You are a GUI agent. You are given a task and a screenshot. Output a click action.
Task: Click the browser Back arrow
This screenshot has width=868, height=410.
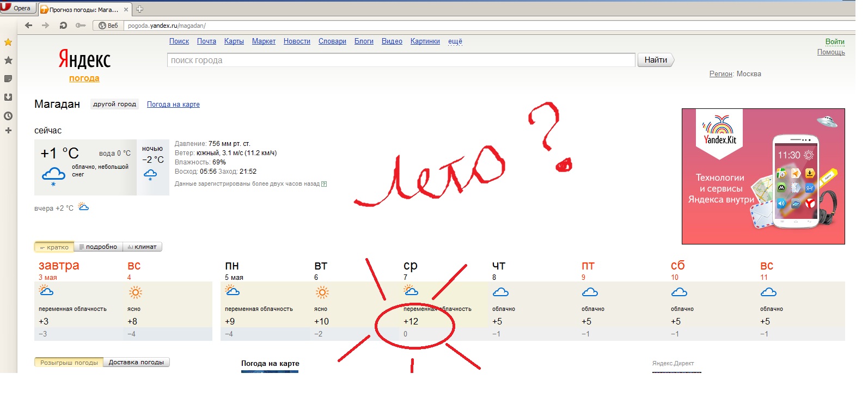tap(29, 26)
